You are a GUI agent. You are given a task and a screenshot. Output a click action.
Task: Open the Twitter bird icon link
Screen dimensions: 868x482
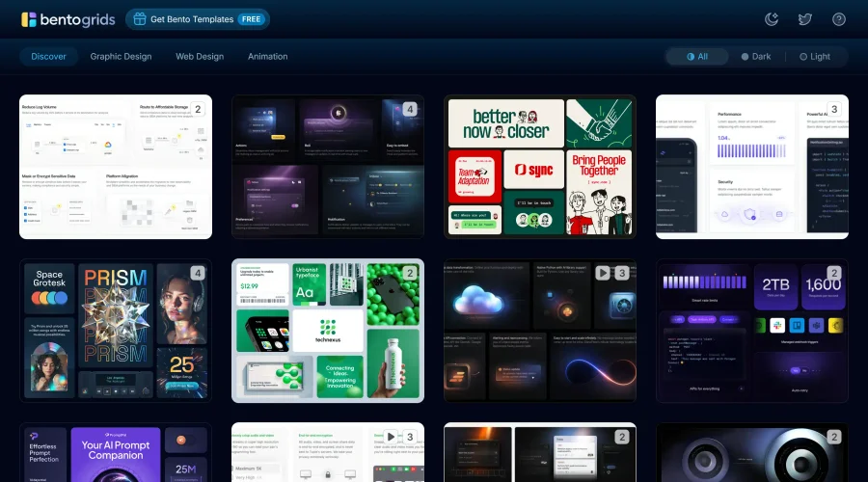coord(805,19)
